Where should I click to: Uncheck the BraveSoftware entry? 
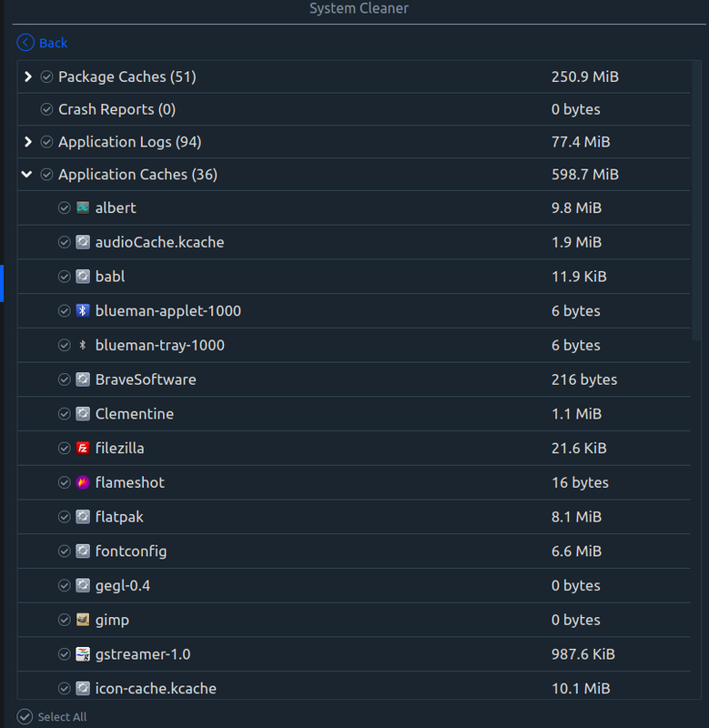click(64, 379)
